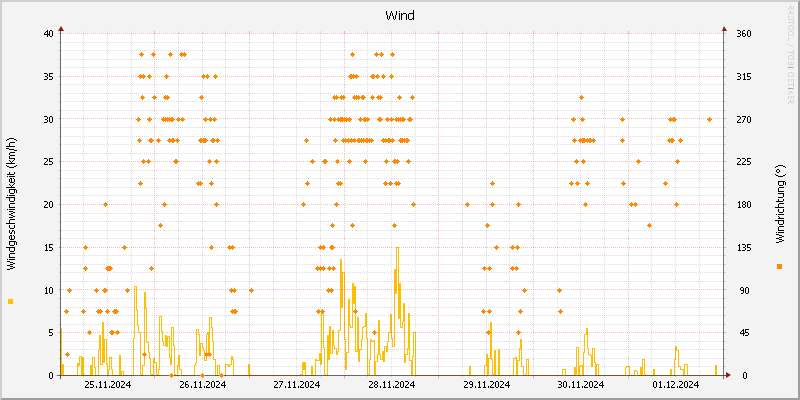Click the 15 value on speed axis
The image size is (800, 400).
coord(48,247)
